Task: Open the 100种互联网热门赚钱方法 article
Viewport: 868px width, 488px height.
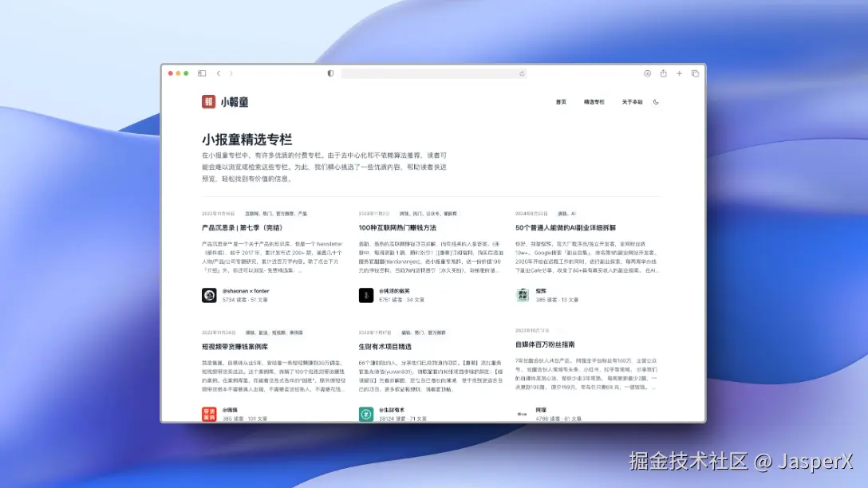Action: coord(398,227)
